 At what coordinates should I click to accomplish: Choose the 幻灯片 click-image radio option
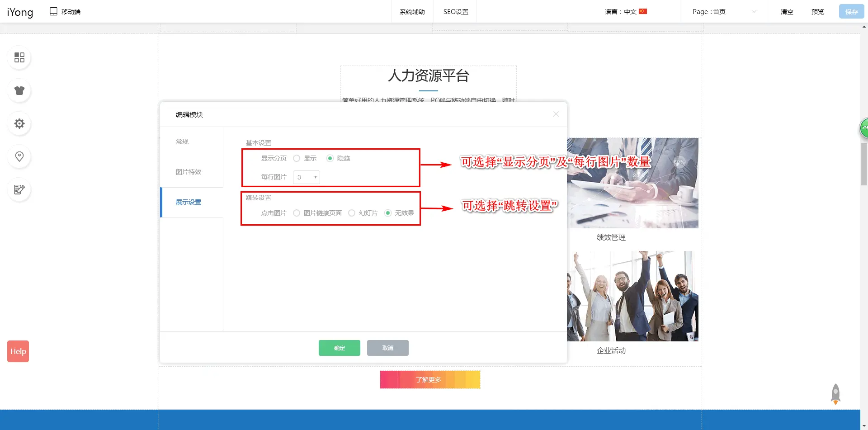pos(352,213)
